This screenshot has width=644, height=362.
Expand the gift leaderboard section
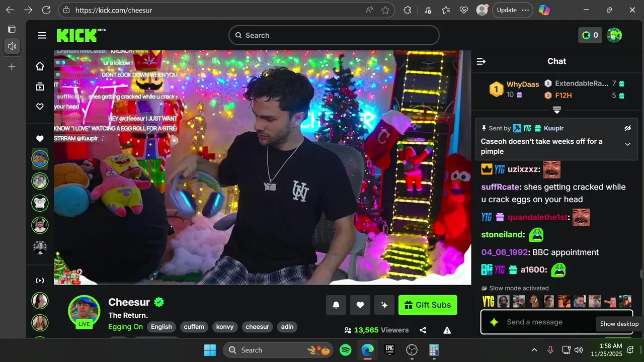tap(557, 110)
